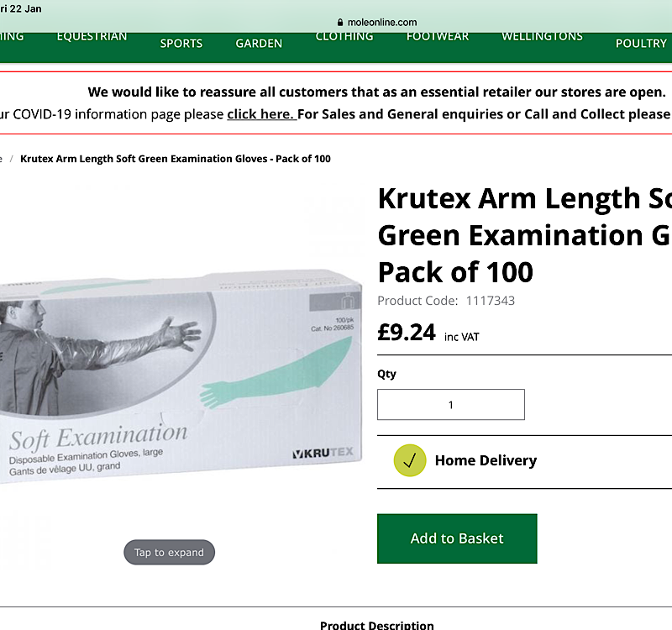Image resolution: width=672 pixels, height=630 pixels.
Task: Tap to expand the product image
Action: 170,552
